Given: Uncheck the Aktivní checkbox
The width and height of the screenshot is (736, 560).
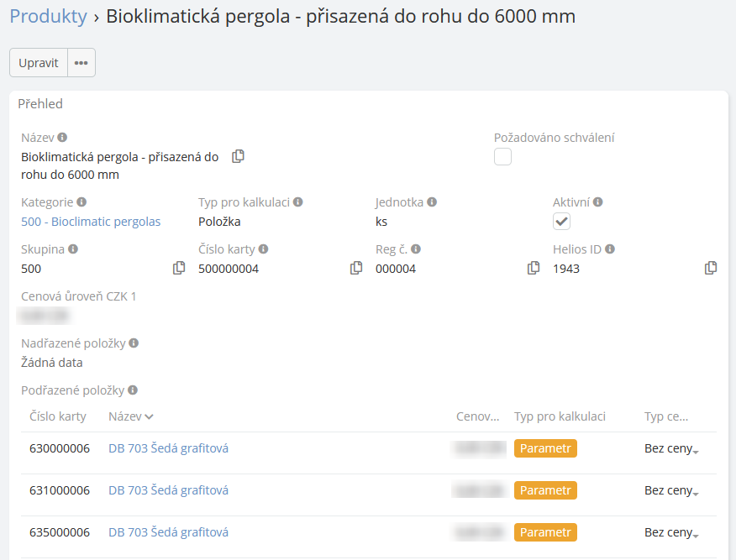Looking at the screenshot, I should coord(561,222).
